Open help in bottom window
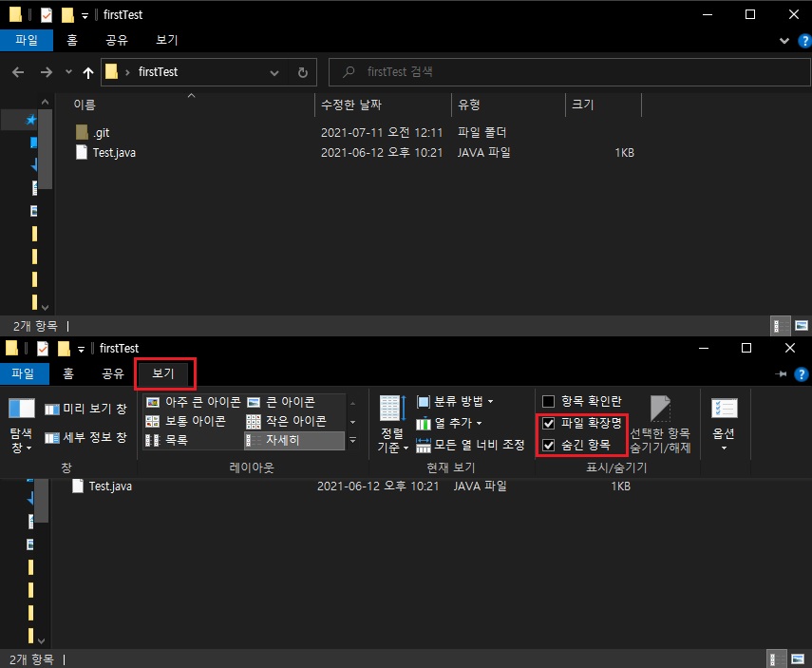This screenshot has width=812, height=668. tap(802, 374)
